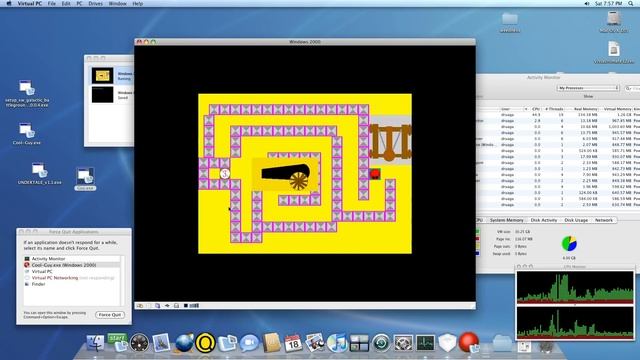Select the running Windows thumbnail in Virtual PC list

102,76
